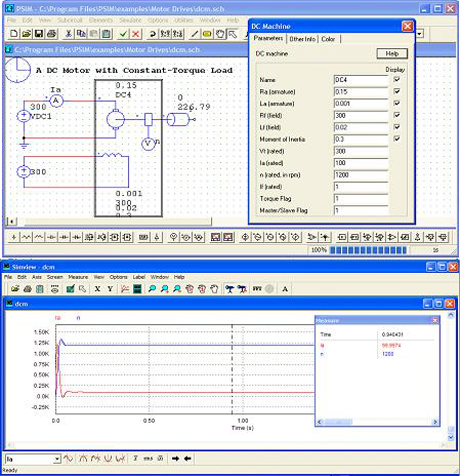The image size is (460, 476).
Task: Switch to the Other Info tab
Action: point(302,39)
